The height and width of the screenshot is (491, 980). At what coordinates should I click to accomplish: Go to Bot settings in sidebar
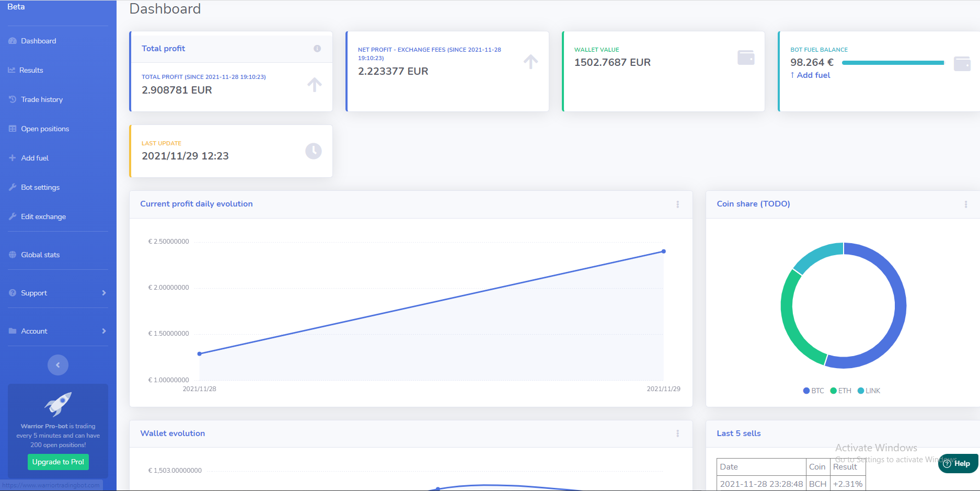pos(40,187)
